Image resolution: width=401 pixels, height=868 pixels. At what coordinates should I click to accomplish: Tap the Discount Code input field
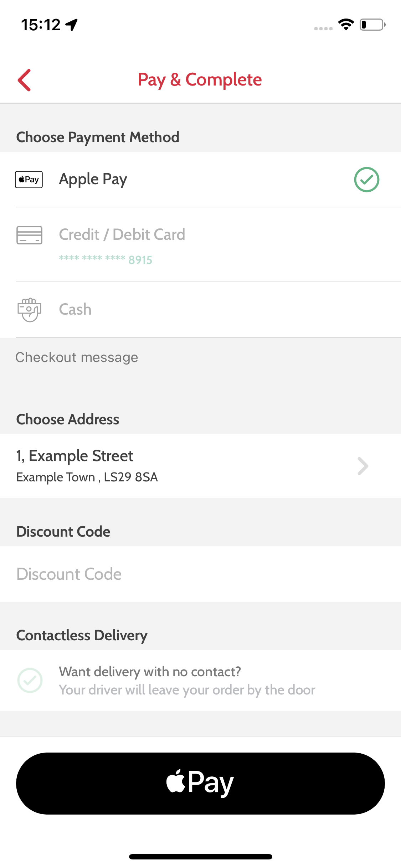pyautogui.click(x=200, y=574)
